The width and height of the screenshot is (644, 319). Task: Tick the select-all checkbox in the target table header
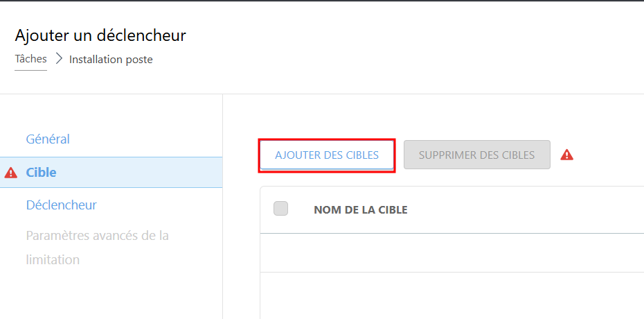coord(281,209)
